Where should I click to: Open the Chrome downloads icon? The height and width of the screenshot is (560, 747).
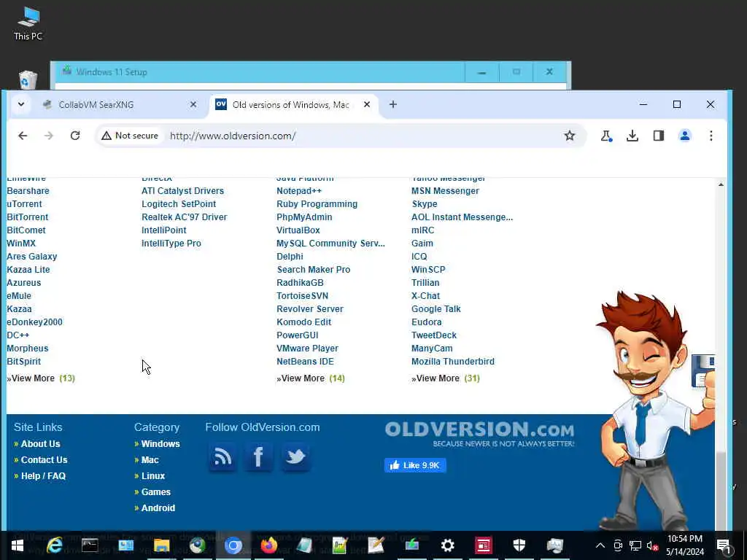coord(632,136)
